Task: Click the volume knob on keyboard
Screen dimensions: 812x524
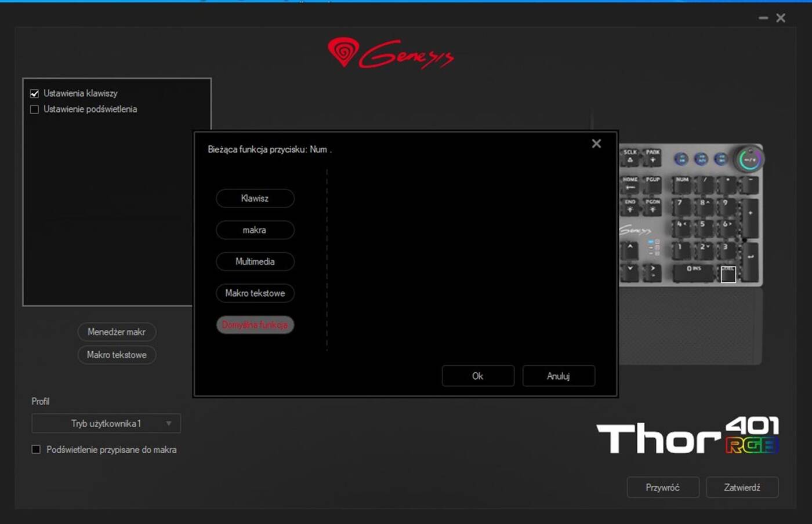Action: click(749, 159)
